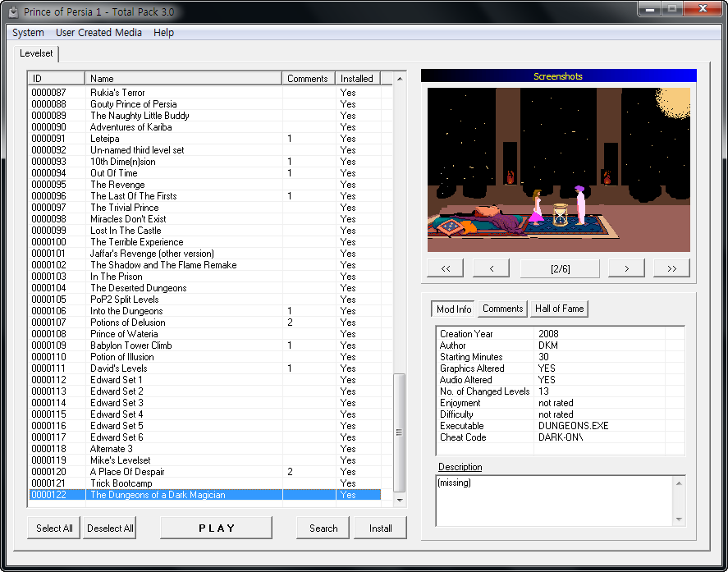The height and width of the screenshot is (572, 728).
Task: Click inside the Description text box
Action: (x=555, y=501)
